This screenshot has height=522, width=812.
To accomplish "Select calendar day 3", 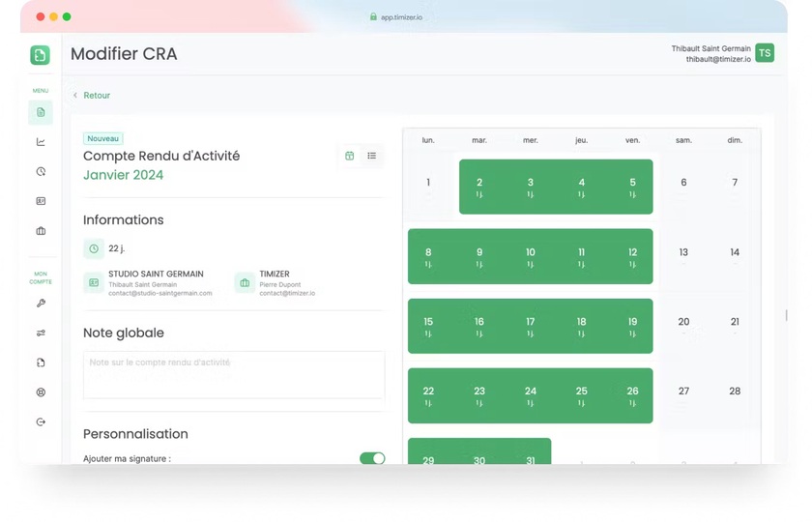I will pos(531,187).
